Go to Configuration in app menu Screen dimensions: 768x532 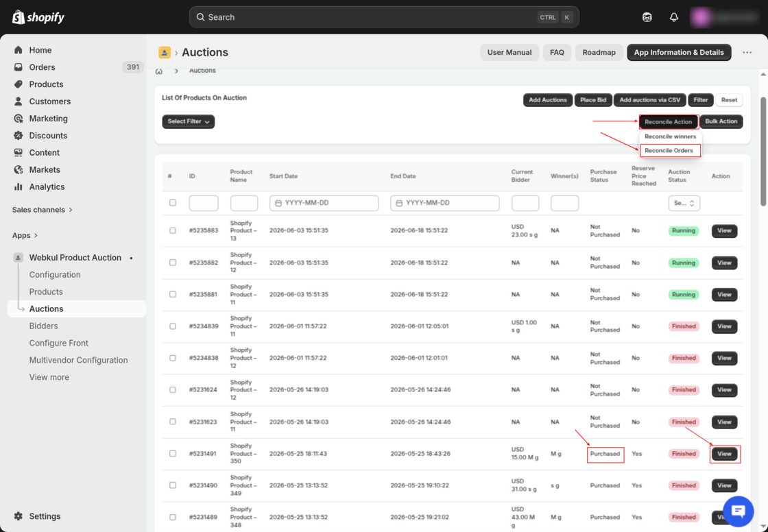[x=55, y=275]
